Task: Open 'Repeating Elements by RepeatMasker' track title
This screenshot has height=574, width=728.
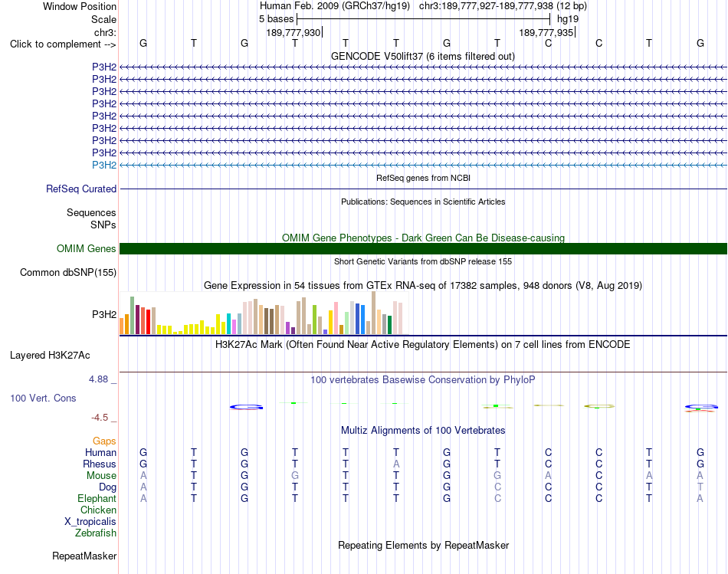Action: coord(423,545)
